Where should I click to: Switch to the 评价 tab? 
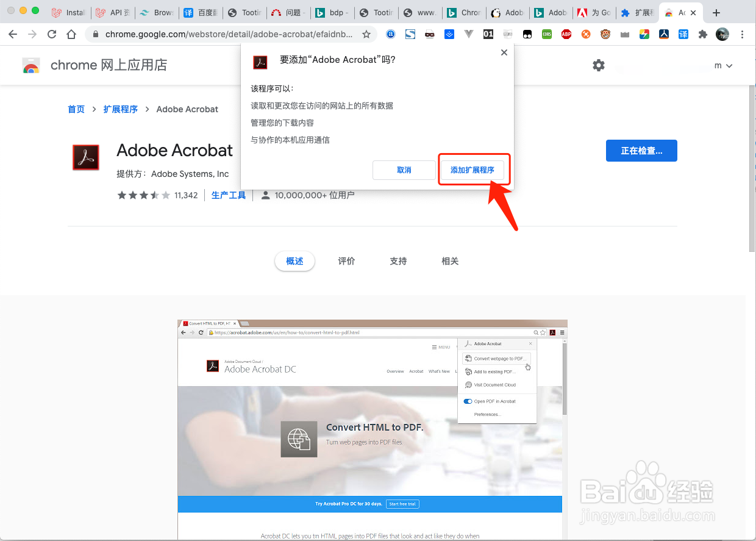(x=346, y=261)
